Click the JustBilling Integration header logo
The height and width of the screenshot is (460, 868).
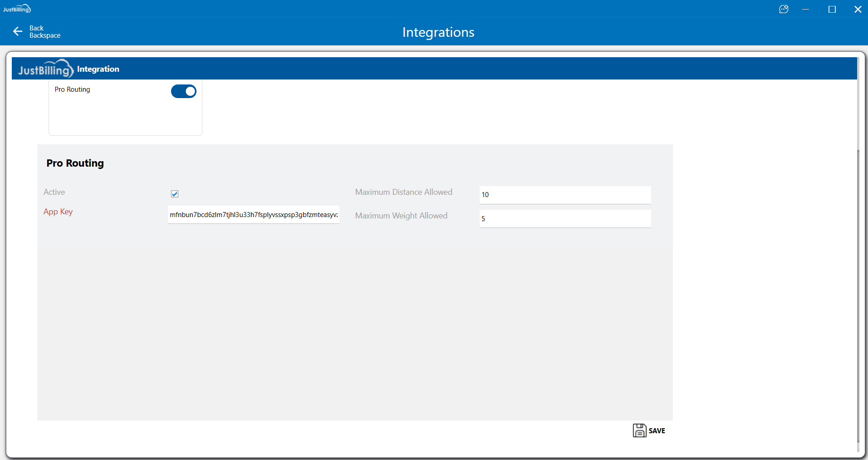point(45,69)
